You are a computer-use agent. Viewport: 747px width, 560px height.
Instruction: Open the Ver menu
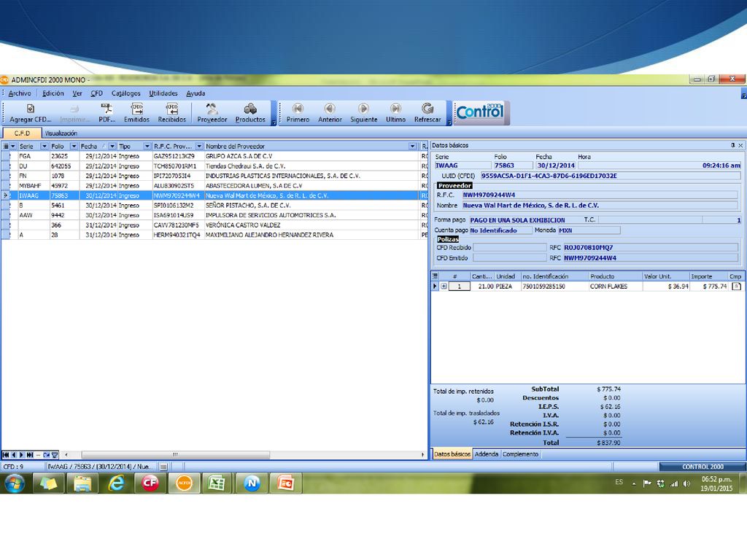77,93
